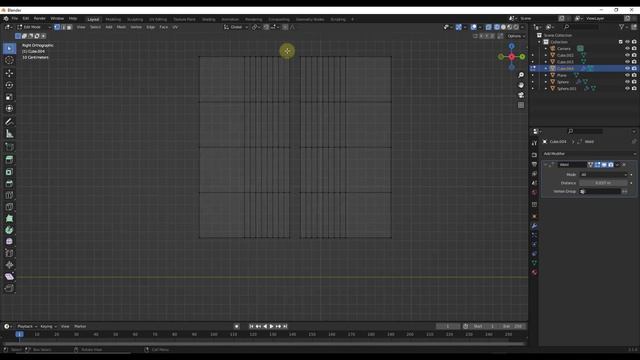640x360 pixels.
Task: Open the Global transform orientation dropdown
Action: point(236,27)
